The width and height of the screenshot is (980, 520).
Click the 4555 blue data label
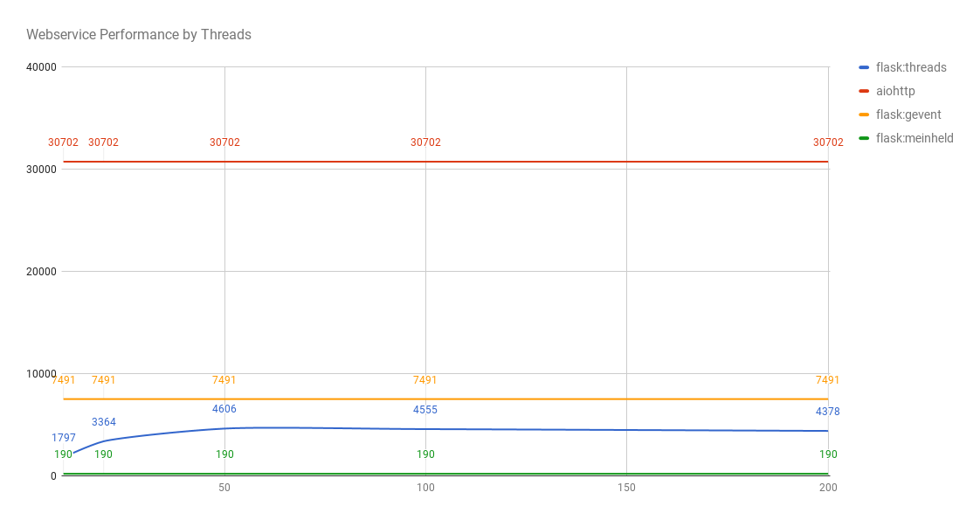tap(425, 410)
